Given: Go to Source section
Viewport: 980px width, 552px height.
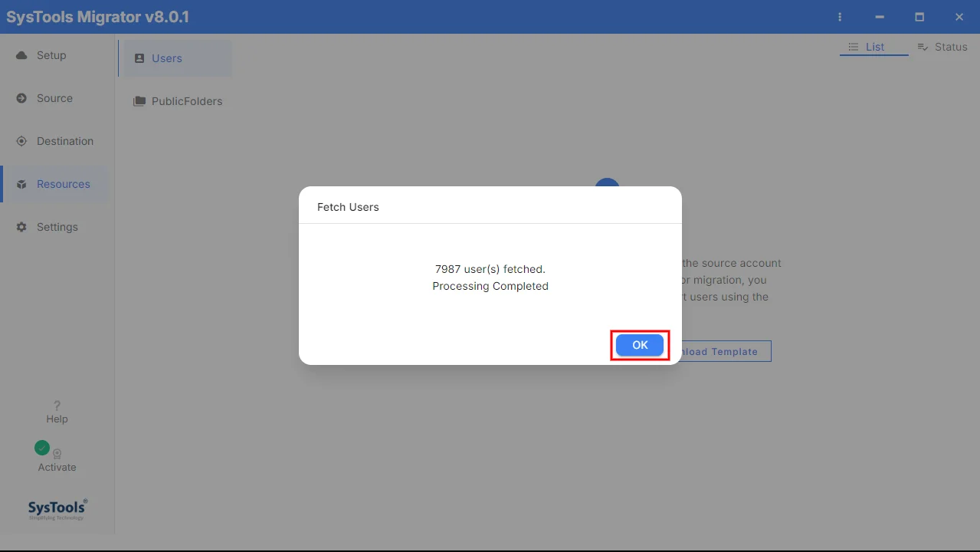Looking at the screenshot, I should pyautogui.click(x=54, y=98).
